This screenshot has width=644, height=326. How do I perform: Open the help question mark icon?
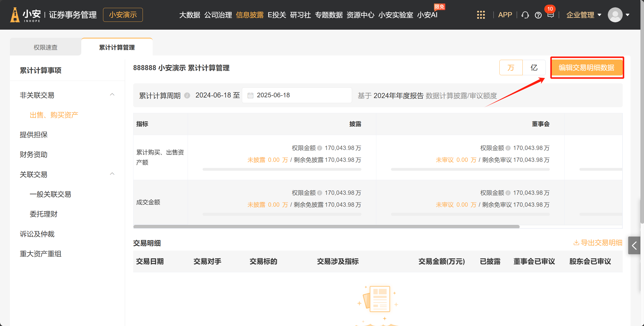[538, 15]
